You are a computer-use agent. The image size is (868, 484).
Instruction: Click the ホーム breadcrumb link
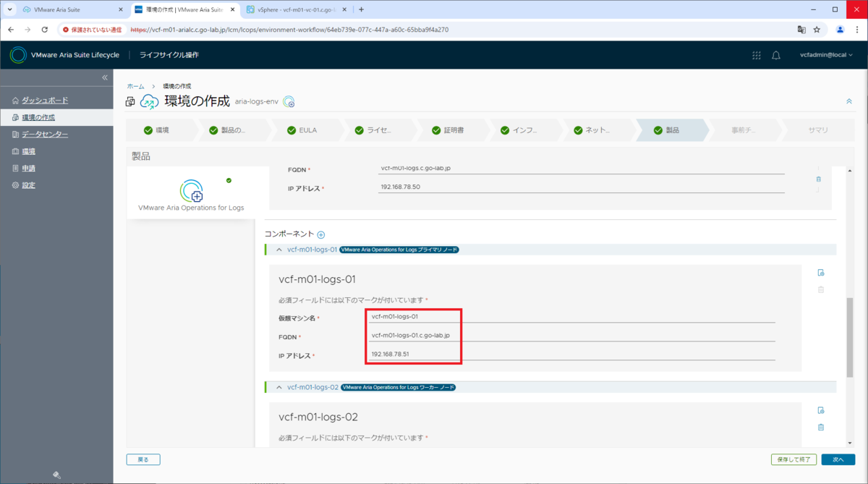point(135,86)
